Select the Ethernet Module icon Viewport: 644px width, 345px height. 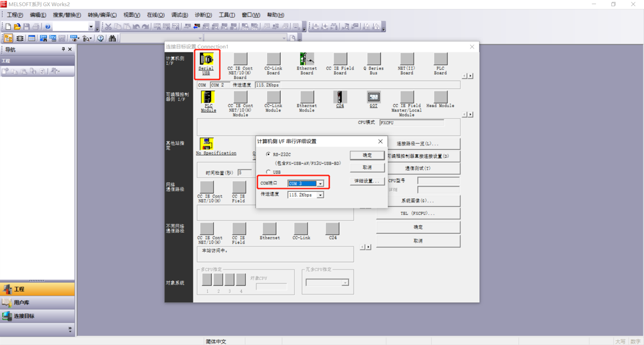(307, 97)
